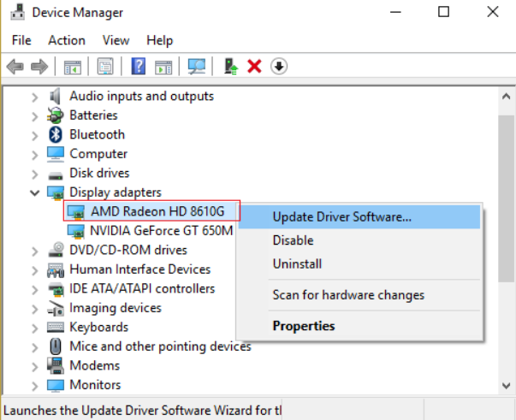The image size is (516, 420).
Task: Click the Monitors category icon
Action: tap(56, 385)
